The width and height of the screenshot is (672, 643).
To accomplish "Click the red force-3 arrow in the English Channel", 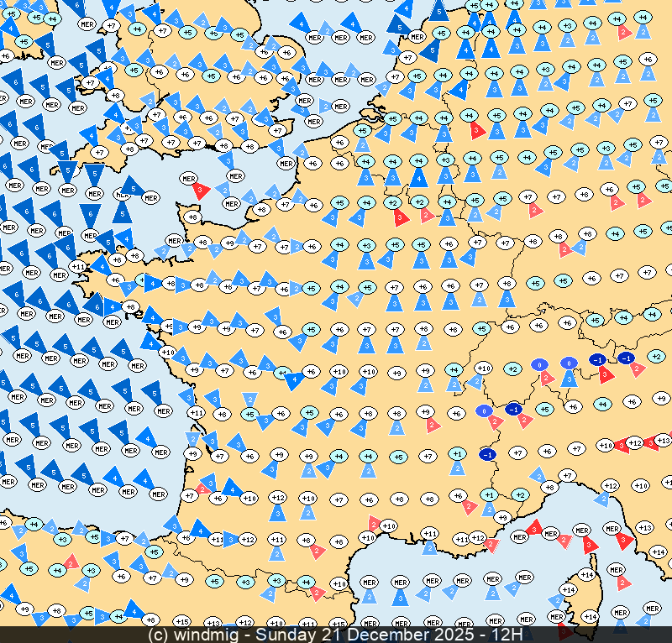I will click(199, 191).
